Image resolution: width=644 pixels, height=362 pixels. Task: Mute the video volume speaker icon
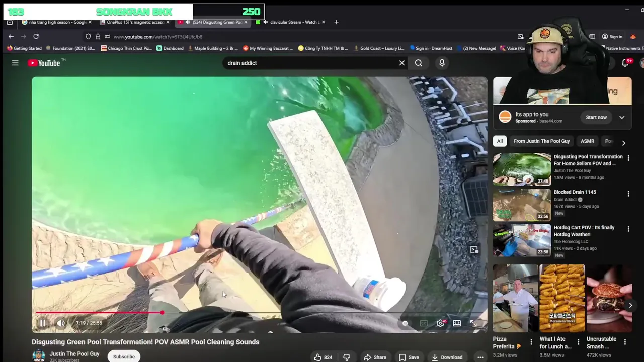(x=61, y=323)
